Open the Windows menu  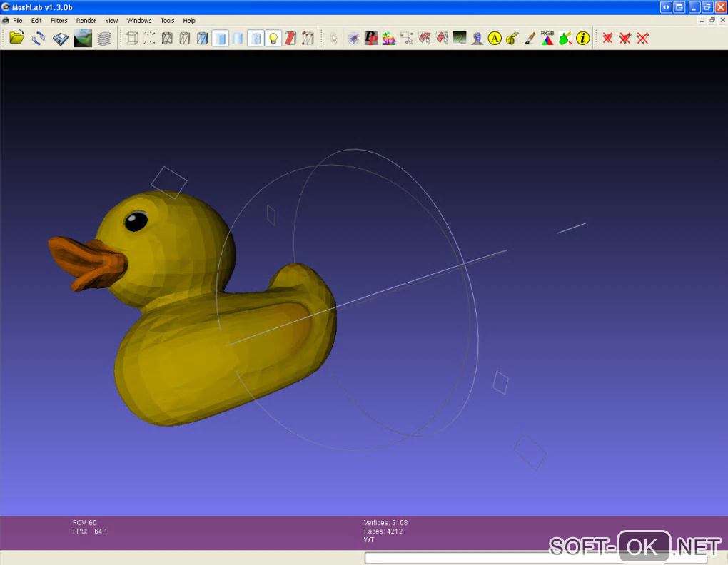click(x=139, y=21)
